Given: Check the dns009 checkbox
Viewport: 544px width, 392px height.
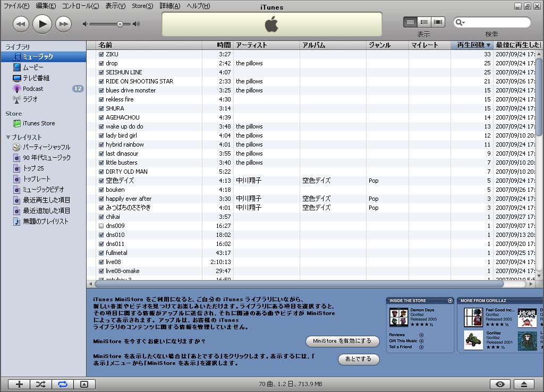Looking at the screenshot, I should (101, 226).
